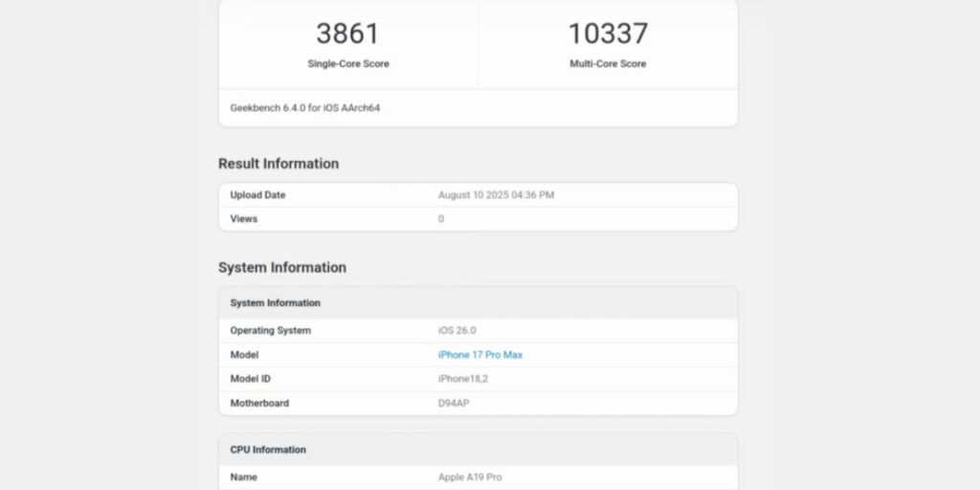This screenshot has width=980, height=490.
Task: Select the Geekbench 6.4.0 for iOS AArch64 text
Action: pos(305,108)
